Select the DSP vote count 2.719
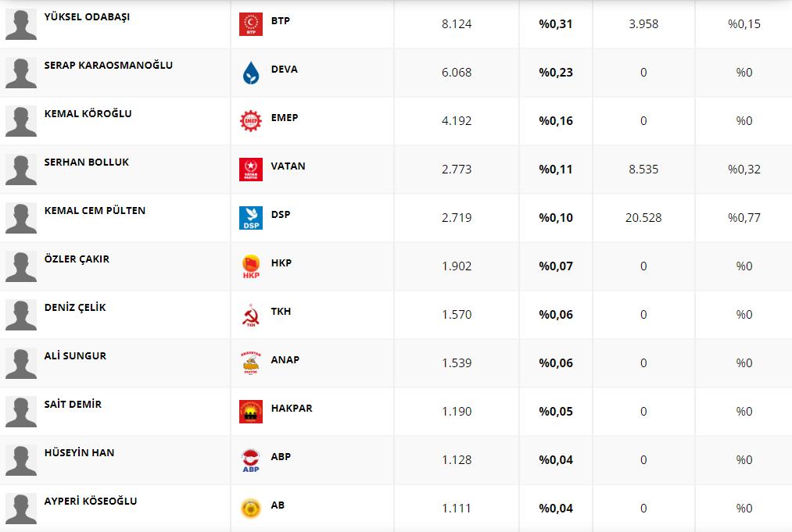 point(457,218)
